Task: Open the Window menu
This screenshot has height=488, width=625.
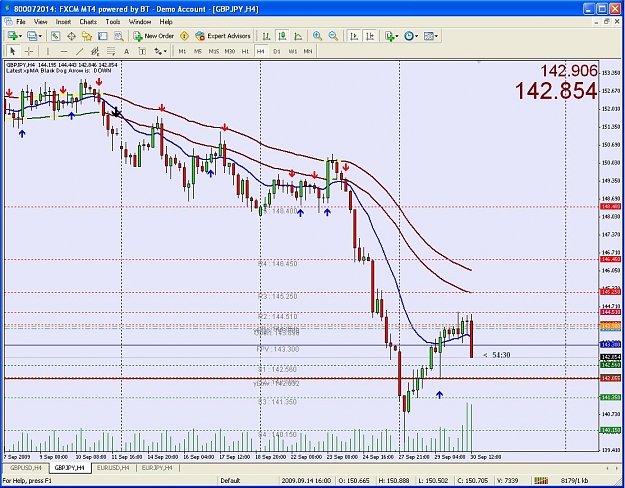Action: (x=140, y=22)
